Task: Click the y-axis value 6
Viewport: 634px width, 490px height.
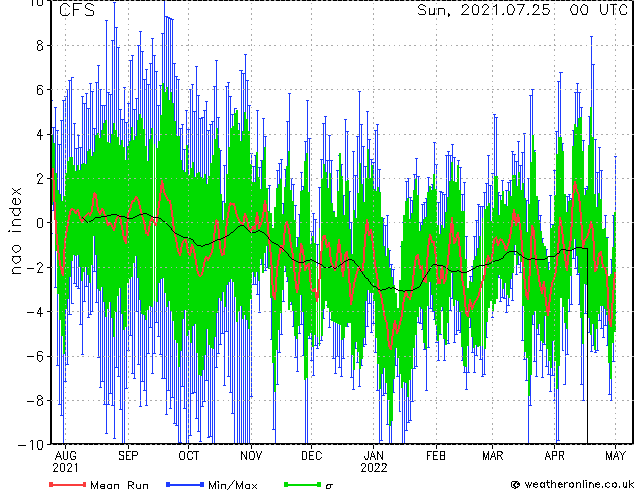Action: coord(40,90)
